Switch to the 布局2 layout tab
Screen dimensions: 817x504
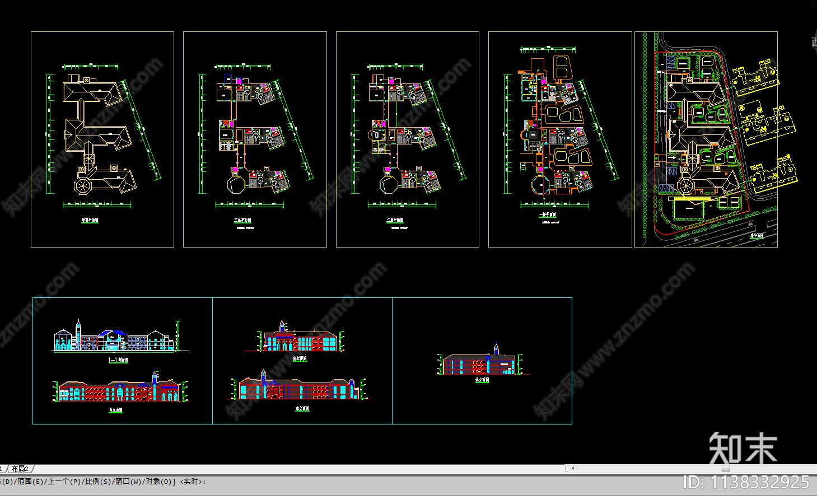pyautogui.click(x=20, y=469)
